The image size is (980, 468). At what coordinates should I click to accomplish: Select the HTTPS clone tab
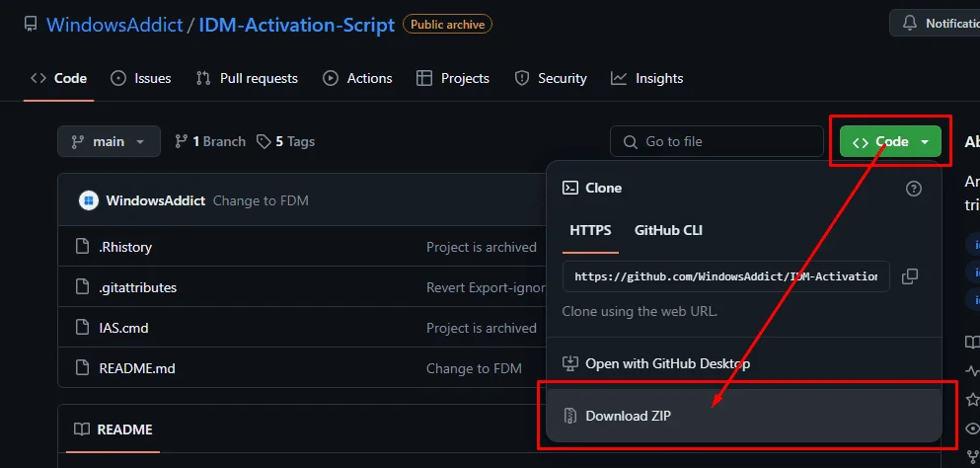point(590,230)
